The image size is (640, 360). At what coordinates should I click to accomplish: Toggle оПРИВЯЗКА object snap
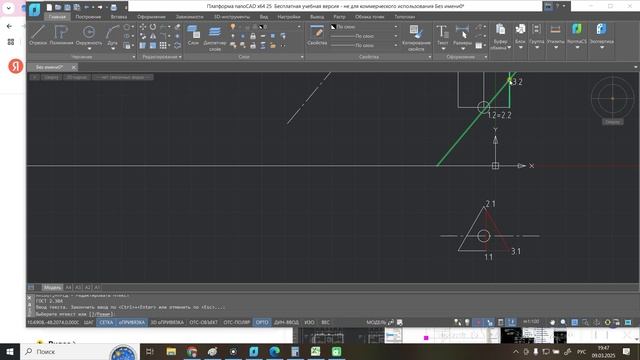click(132, 322)
